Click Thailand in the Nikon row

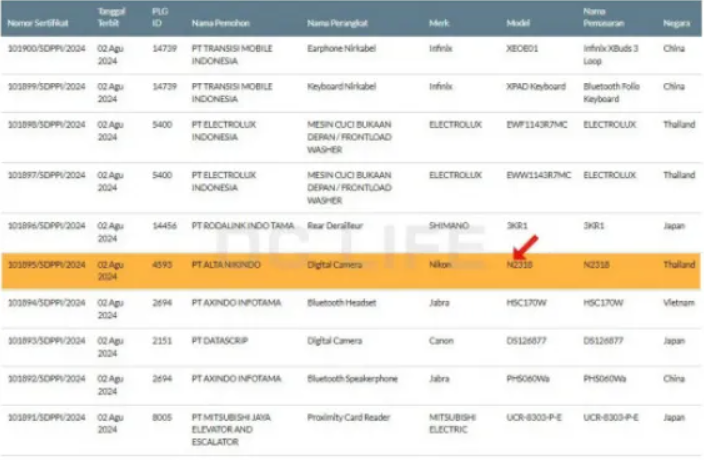[x=679, y=264]
